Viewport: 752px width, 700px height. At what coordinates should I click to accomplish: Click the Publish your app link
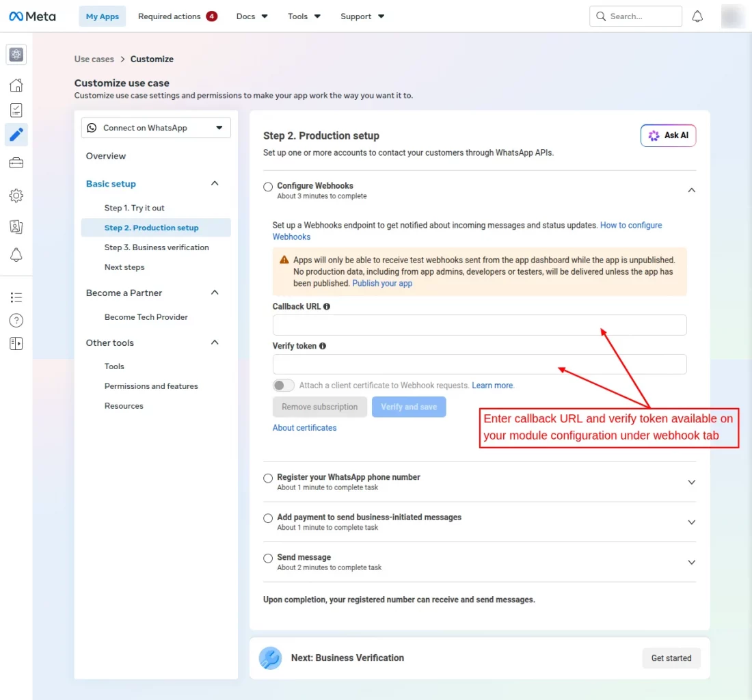click(382, 284)
